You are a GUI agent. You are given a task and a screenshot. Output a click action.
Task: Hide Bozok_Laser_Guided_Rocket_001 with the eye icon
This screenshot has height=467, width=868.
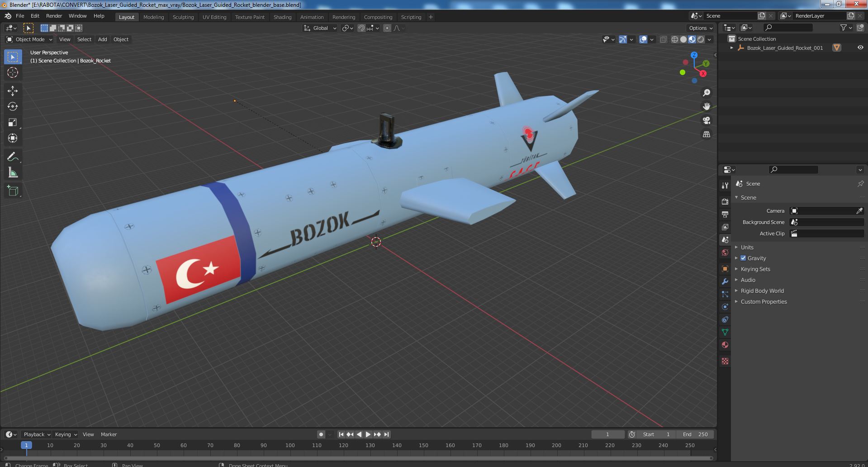pos(860,48)
